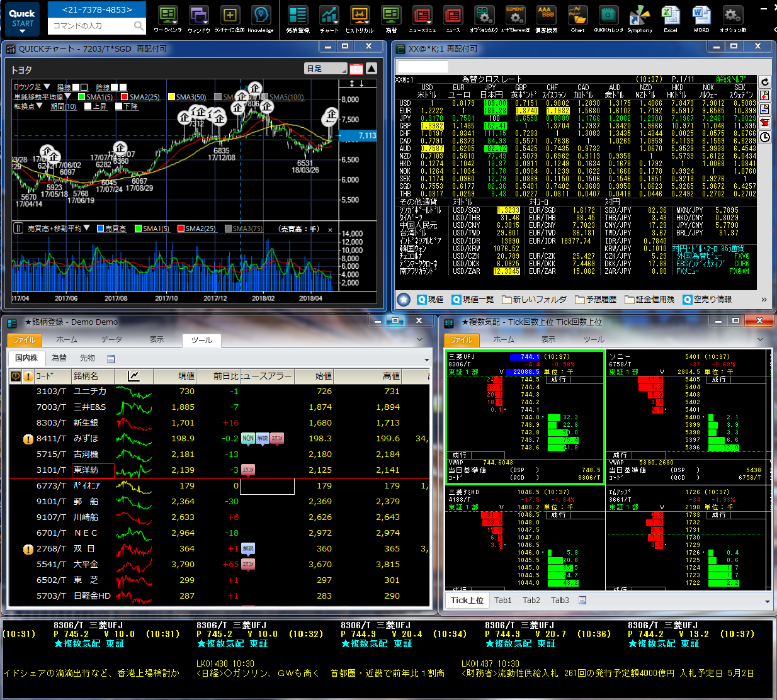The height and width of the screenshot is (700, 777).
Task: Open the ファイル tab in 銘柄登録 window
Action: coord(25,340)
